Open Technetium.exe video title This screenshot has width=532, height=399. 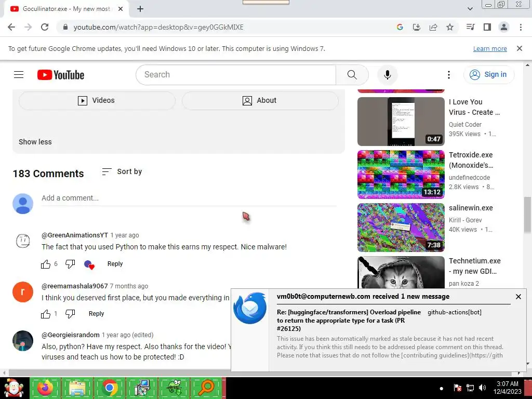click(474, 266)
